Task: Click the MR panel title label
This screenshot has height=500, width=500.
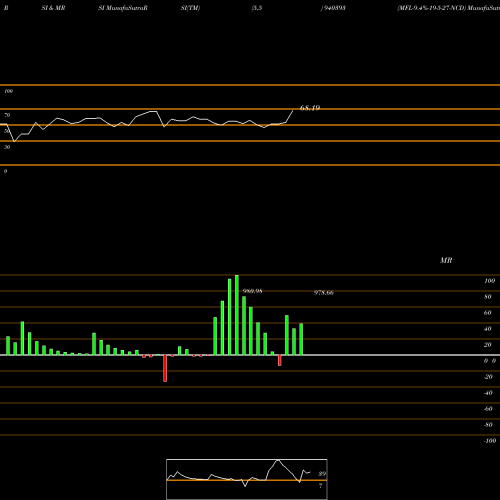Action: click(446, 260)
